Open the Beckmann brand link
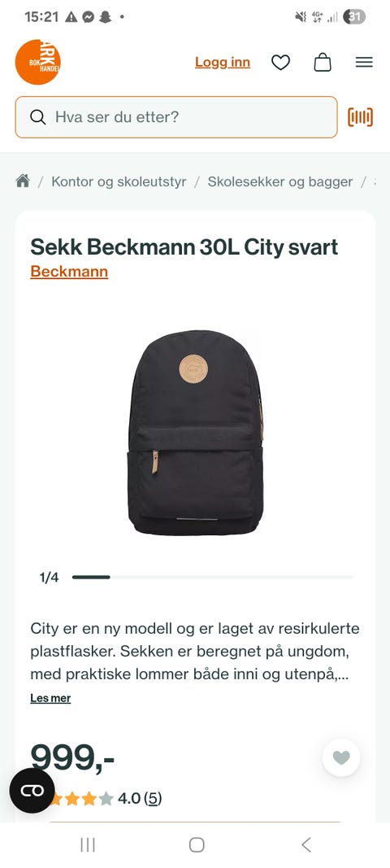 (69, 272)
